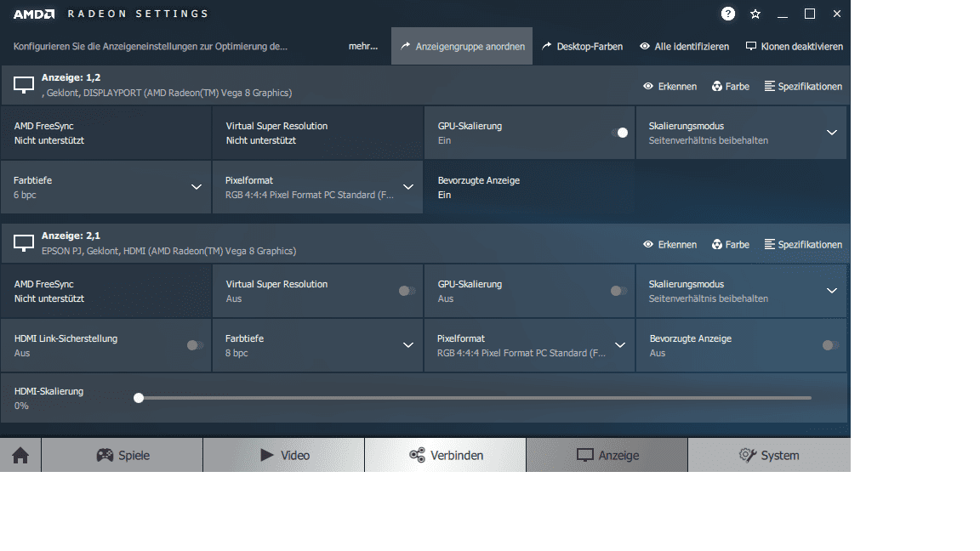The image size is (980, 551).
Task: Click the Bevorzugte Anzeige Ein tile
Action: pyautogui.click(x=529, y=187)
